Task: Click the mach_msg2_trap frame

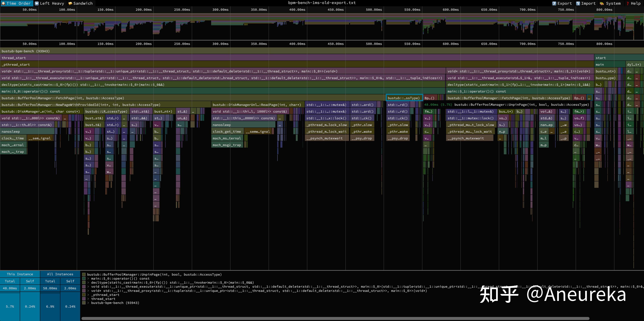Action: pyautogui.click(x=227, y=145)
